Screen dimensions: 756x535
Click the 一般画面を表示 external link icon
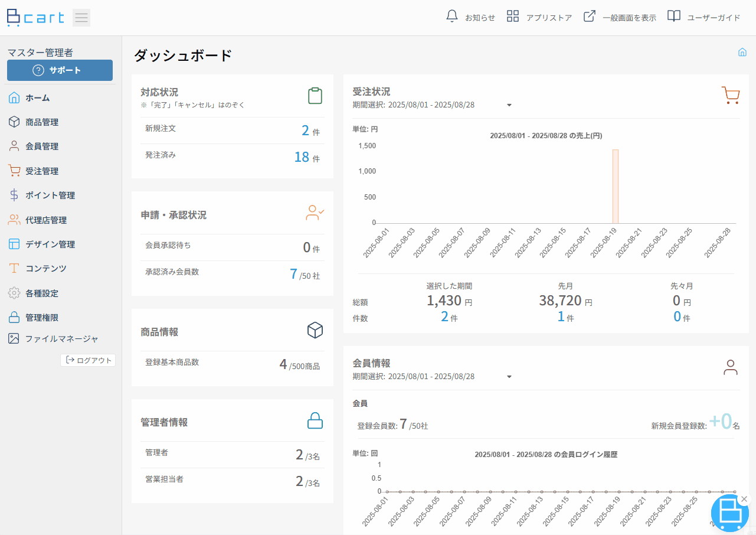[x=589, y=17]
